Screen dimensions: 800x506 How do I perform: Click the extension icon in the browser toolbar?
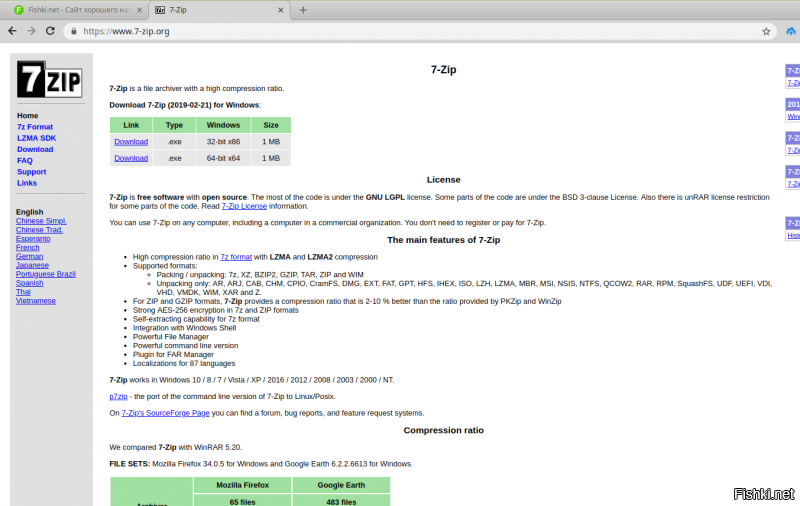click(787, 31)
